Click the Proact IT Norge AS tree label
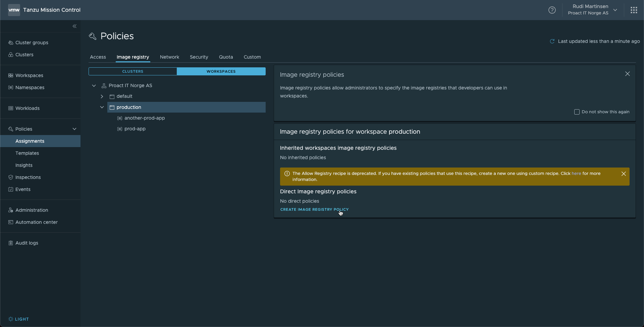This screenshot has height=327, width=644. [130, 85]
